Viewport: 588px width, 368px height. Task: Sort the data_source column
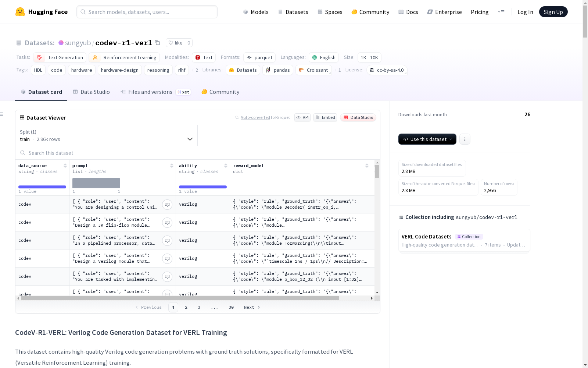point(65,166)
